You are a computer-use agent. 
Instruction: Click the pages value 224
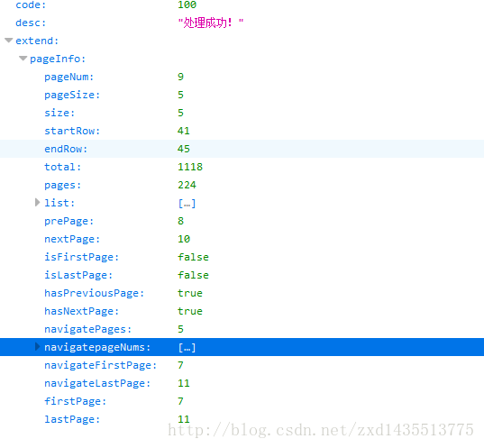tap(187, 185)
